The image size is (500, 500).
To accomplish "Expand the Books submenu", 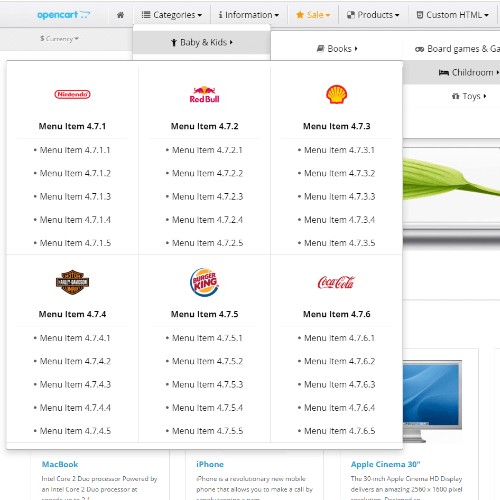I will 337,49.
